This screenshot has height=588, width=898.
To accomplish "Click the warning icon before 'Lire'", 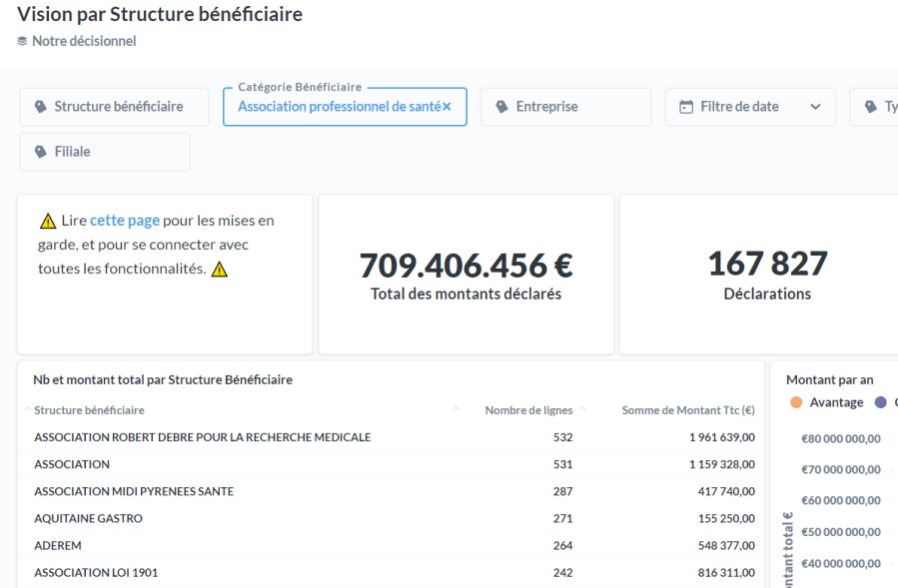I will coord(48,221).
